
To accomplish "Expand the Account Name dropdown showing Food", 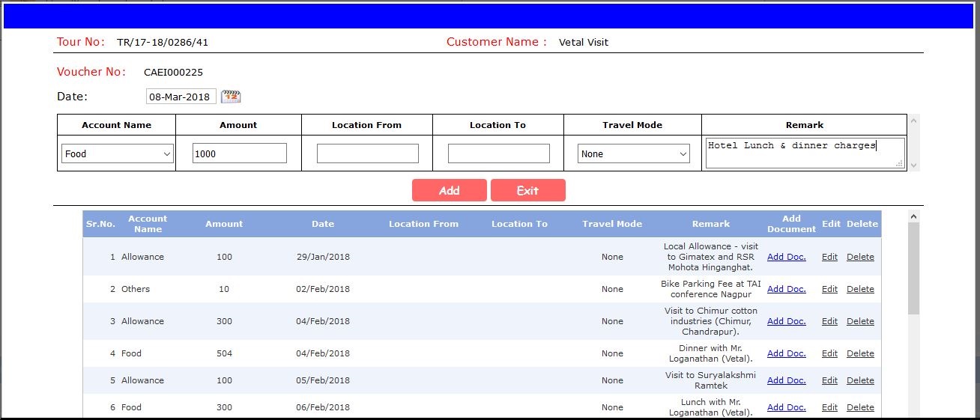I will coord(118,153).
